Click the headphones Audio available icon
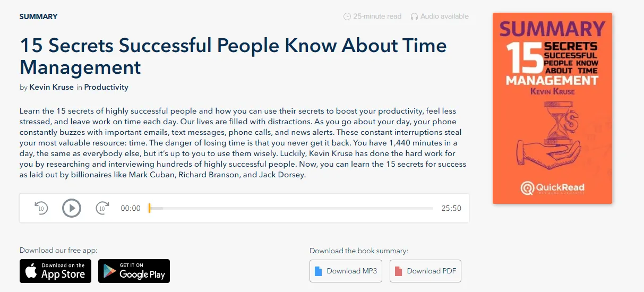 click(x=414, y=16)
